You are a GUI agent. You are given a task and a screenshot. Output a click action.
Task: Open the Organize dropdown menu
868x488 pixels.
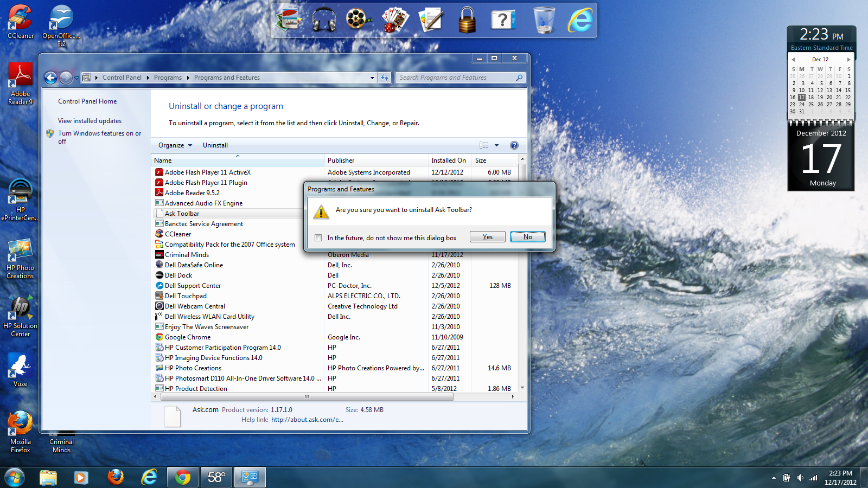(175, 145)
